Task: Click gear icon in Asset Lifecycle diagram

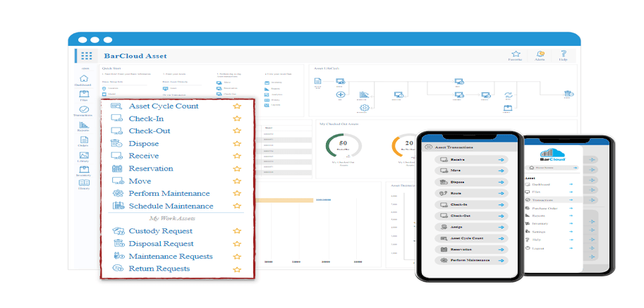Action: click(x=364, y=109)
